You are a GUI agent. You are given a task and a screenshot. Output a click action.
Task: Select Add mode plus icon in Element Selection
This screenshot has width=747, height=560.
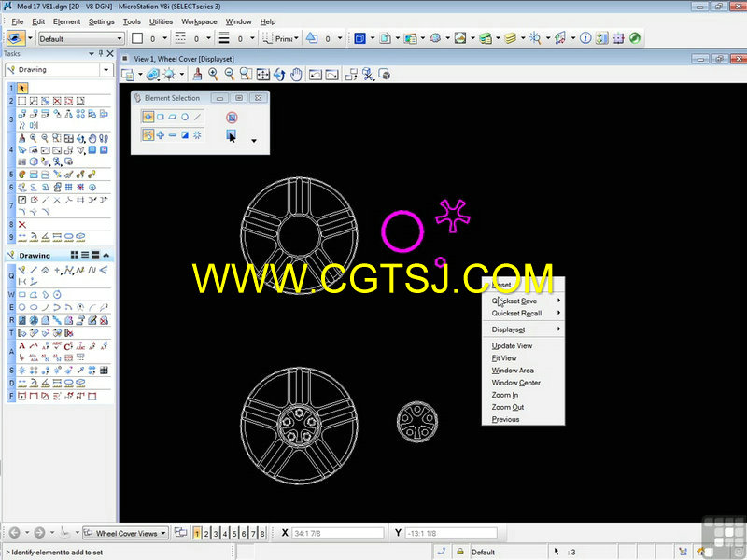[161, 135]
